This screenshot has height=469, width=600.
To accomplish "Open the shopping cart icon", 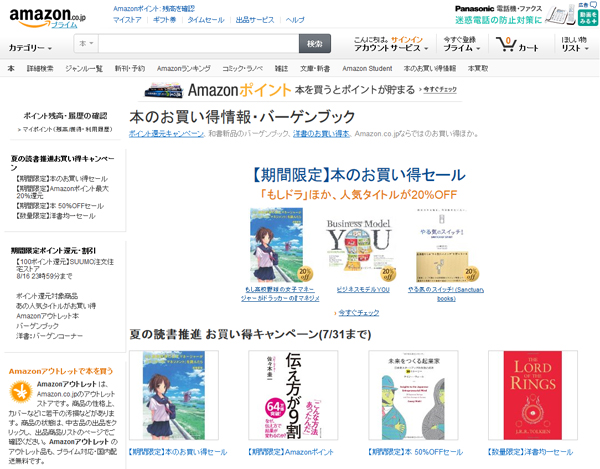I will [x=506, y=44].
